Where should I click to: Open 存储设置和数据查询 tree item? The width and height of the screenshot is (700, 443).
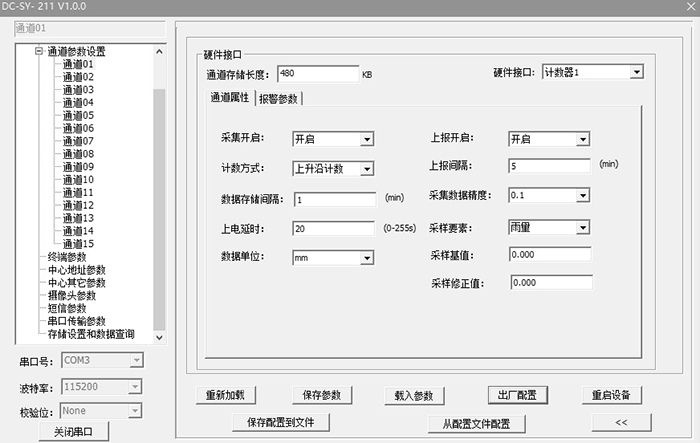pyautogui.click(x=91, y=335)
